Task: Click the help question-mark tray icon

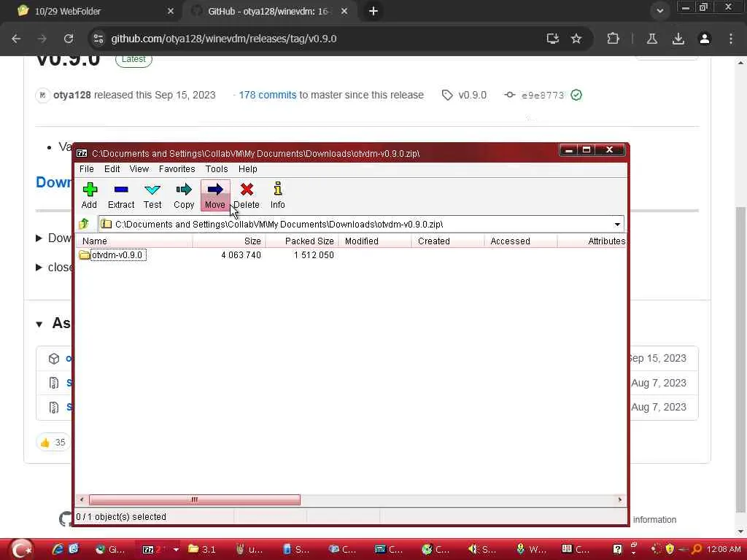Action: tap(617, 549)
